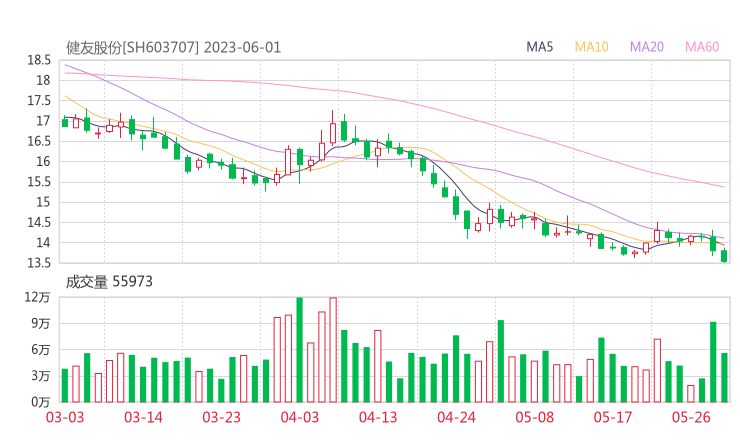Click the 05-17 date label
Image resolution: width=740 pixels, height=440 pixels.
[x=613, y=417]
